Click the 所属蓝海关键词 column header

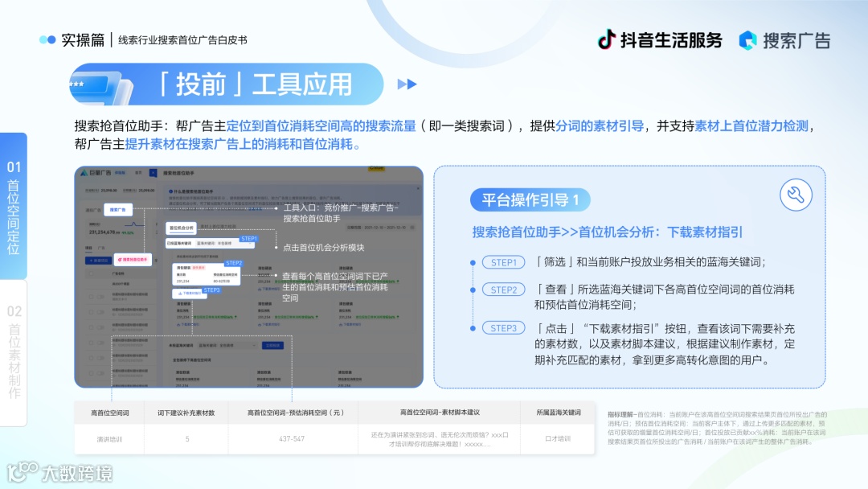click(558, 413)
